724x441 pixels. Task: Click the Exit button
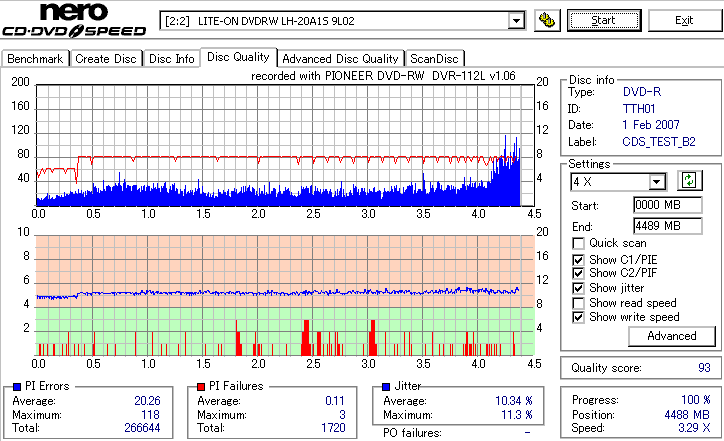click(x=684, y=20)
